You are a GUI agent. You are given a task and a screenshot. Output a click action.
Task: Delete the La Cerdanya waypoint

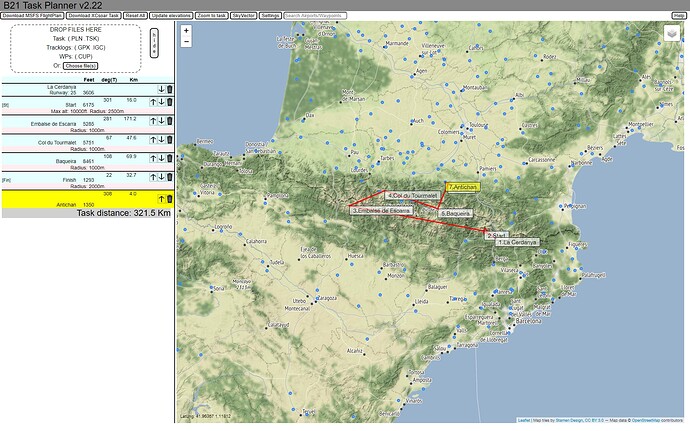click(169, 89)
